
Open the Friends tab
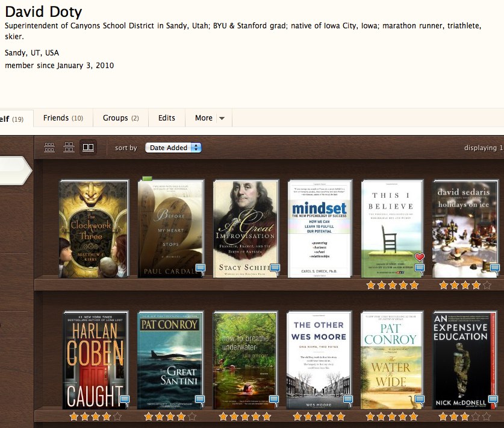pos(63,118)
